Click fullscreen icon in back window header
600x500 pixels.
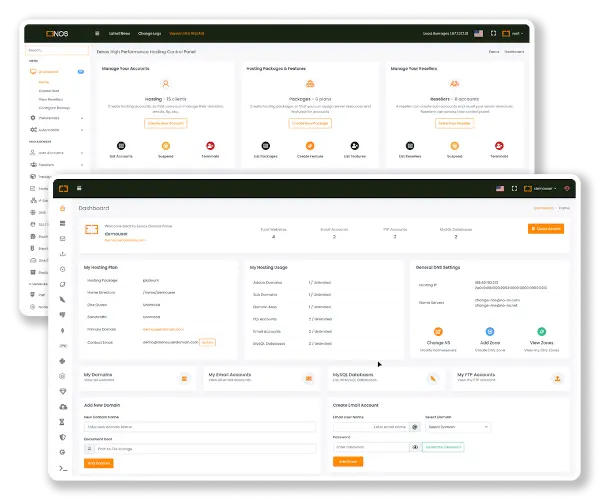[493, 34]
